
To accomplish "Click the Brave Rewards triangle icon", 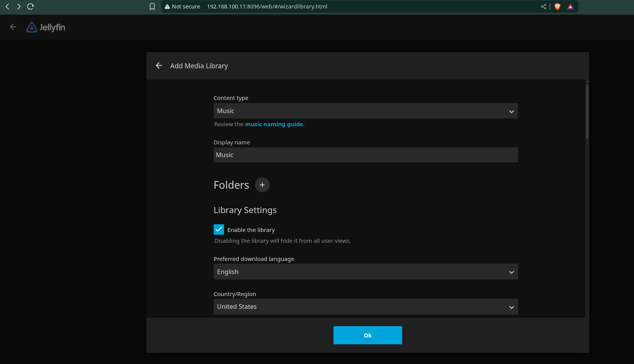I will pos(570,7).
